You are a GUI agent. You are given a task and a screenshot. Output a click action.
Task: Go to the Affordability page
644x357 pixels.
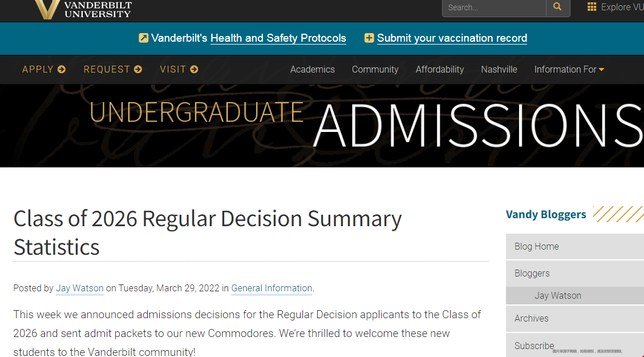click(439, 69)
